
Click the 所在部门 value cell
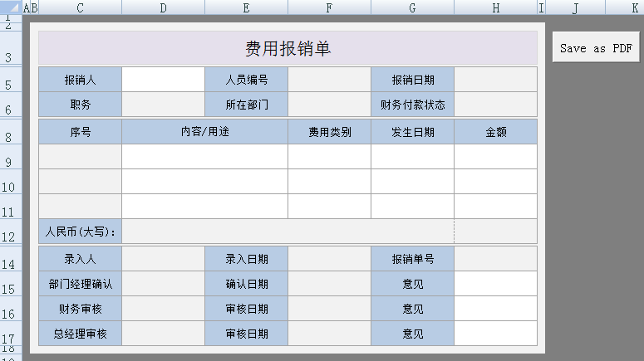[329, 105]
